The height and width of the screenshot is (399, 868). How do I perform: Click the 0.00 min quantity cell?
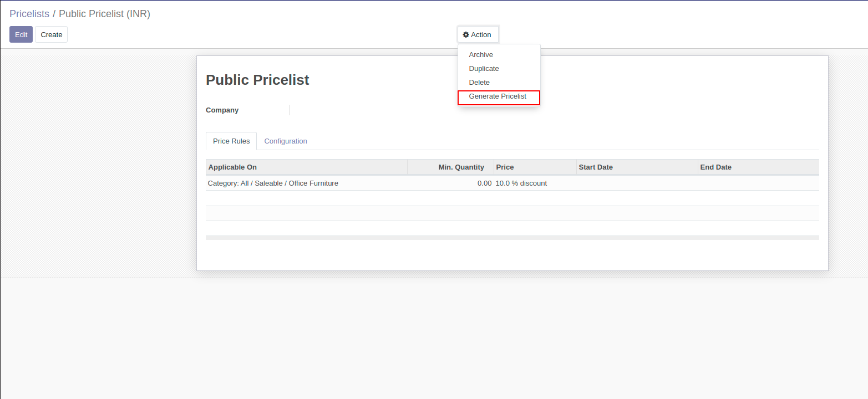coord(450,183)
